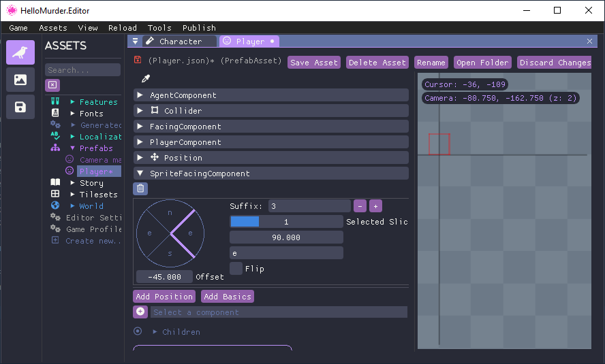Open the Tools menu

[x=159, y=28]
